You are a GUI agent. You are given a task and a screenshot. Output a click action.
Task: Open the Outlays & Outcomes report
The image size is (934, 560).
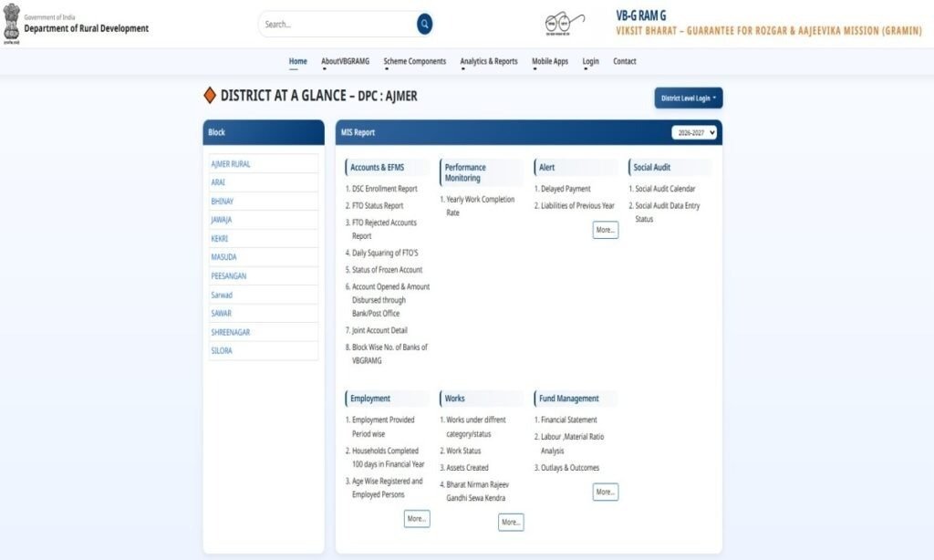569,468
